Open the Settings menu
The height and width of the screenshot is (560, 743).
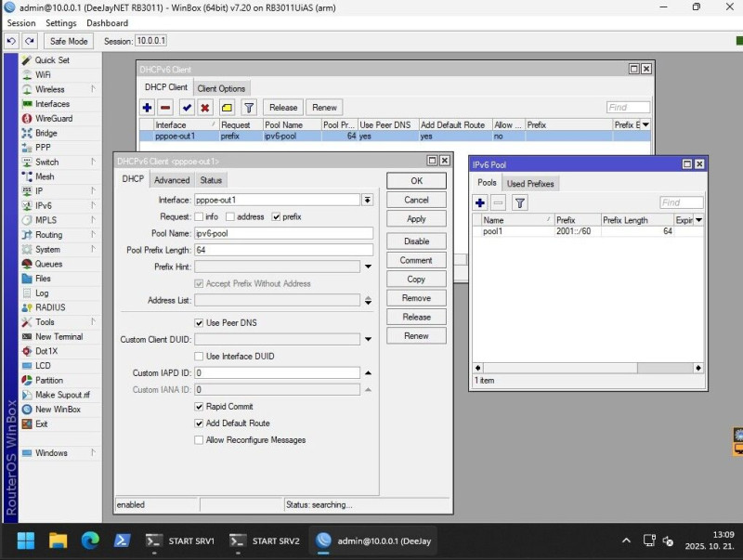point(60,23)
